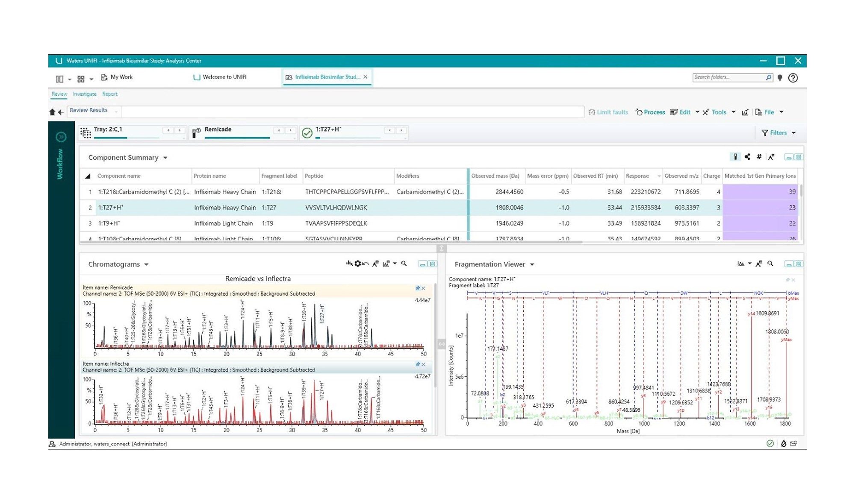Click the light bulb tips icon
The width and height of the screenshot is (855, 504).
point(780,78)
